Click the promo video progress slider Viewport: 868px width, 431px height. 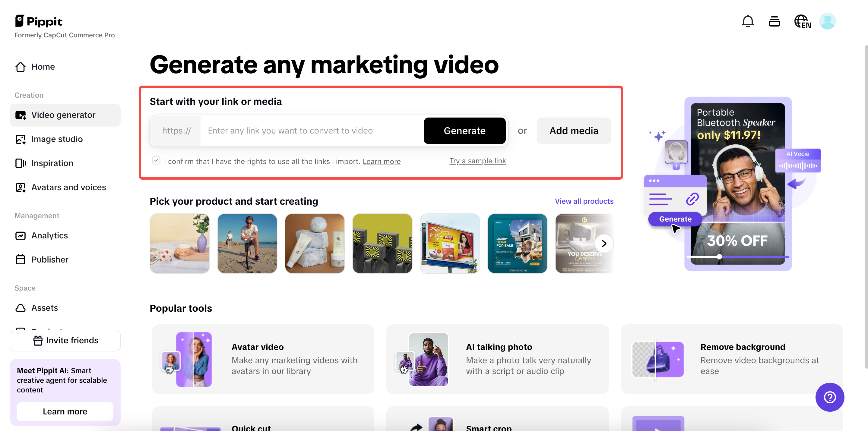[720, 257]
